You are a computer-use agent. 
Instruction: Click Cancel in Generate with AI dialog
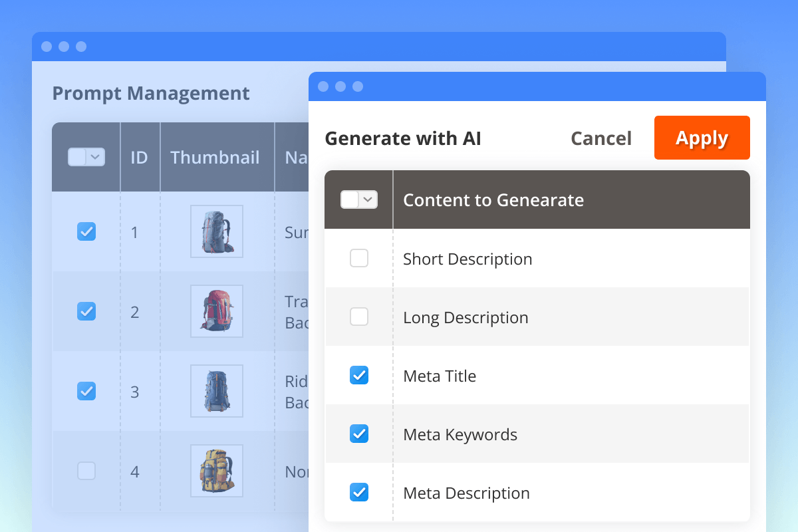601,138
